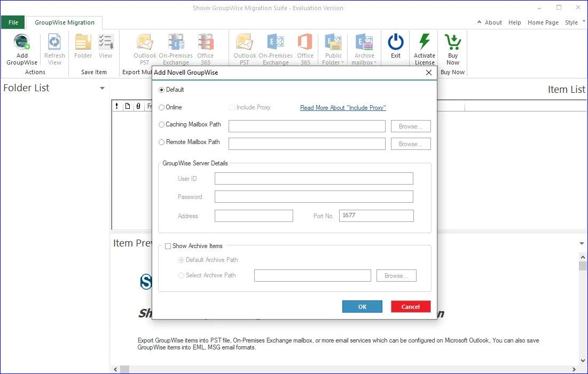Toggle the Include Proxy checkbox
This screenshot has height=374, width=588.
[x=232, y=108]
